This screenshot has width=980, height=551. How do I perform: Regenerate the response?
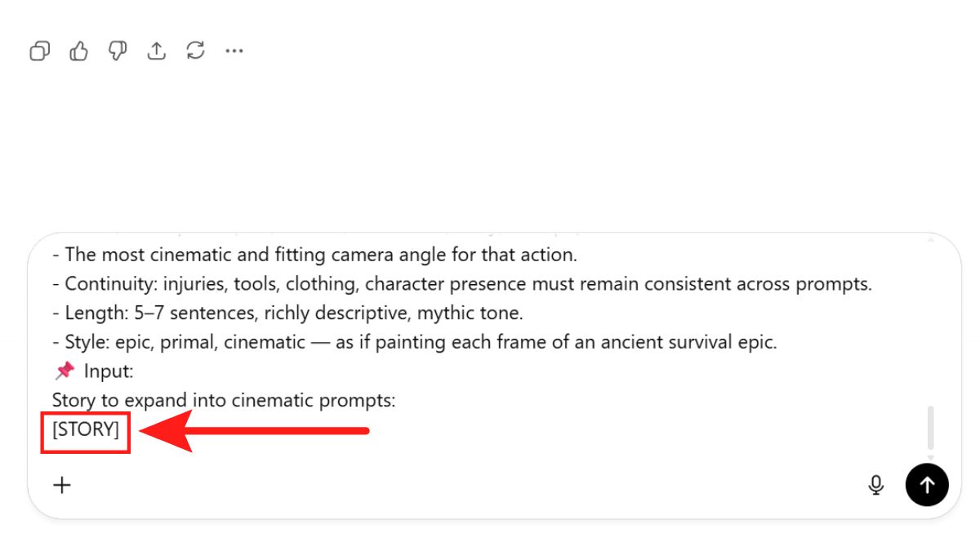pos(195,51)
